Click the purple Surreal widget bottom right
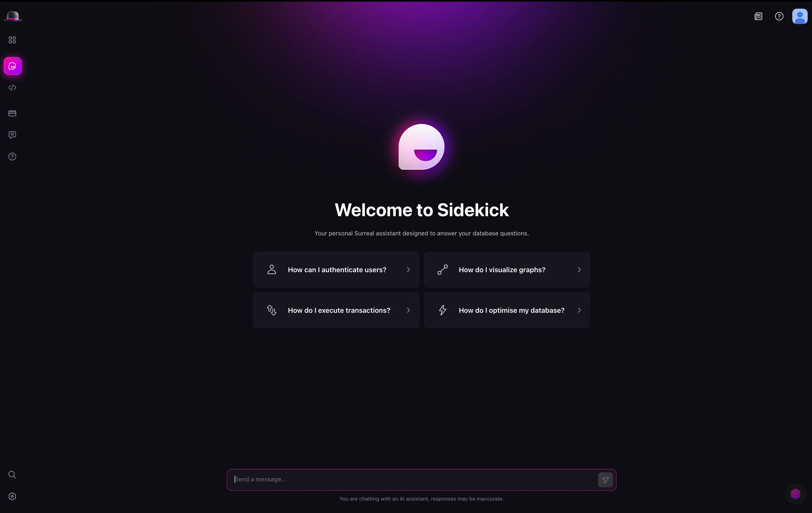The width and height of the screenshot is (812, 513). [x=796, y=494]
